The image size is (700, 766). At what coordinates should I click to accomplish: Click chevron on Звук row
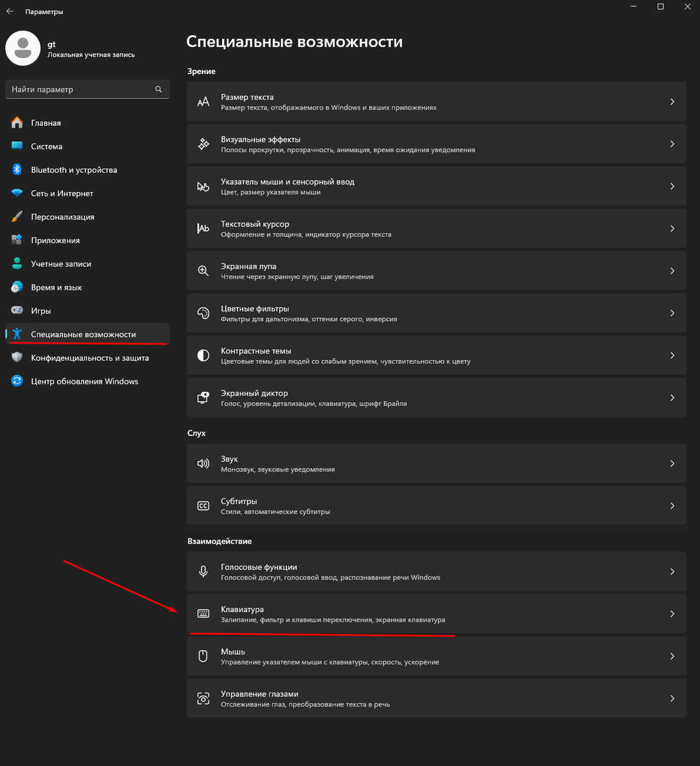pos(672,463)
